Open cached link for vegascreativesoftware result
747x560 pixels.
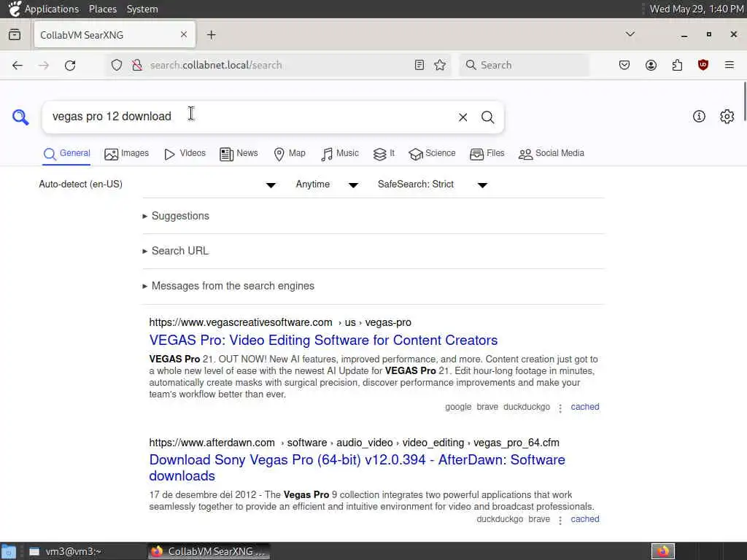pos(585,407)
